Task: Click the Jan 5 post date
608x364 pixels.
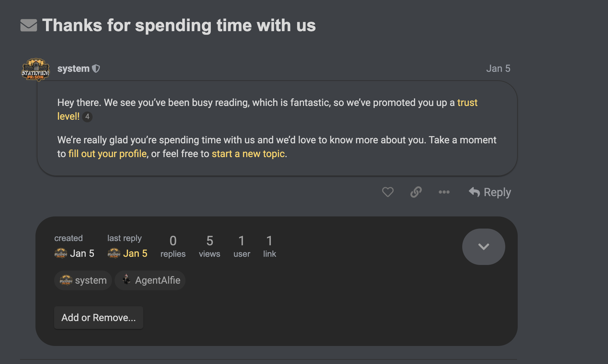Action: click(x=498, y=69)
